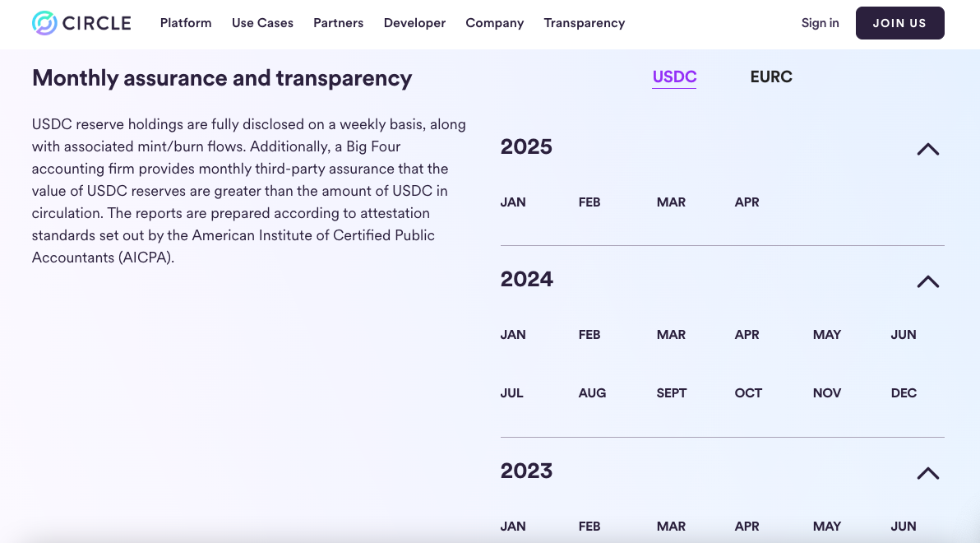Click the 2024 year heading
Viewport: 980px width, 543px height.
[x=526, y=279]
